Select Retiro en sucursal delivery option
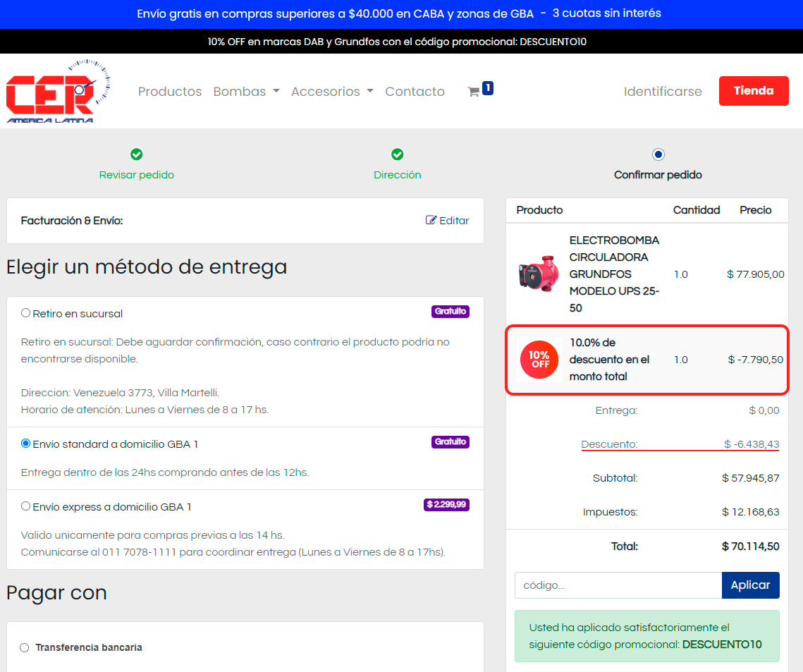The width and height of the screenshot is (803, 672). (x=25, y=313)
